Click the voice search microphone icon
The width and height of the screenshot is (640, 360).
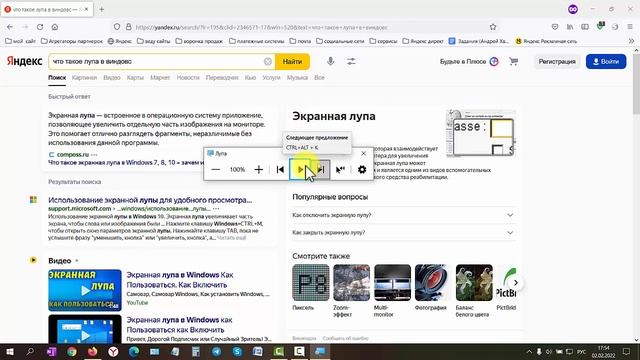331,61
